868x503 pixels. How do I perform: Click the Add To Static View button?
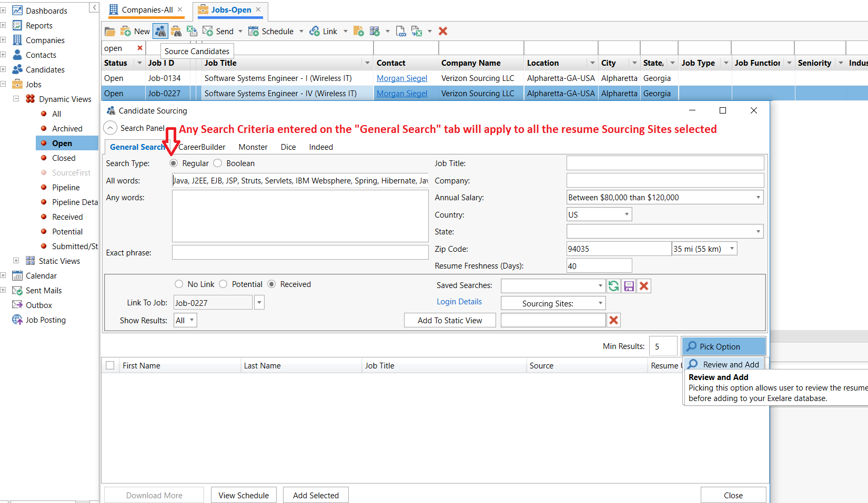(450, 320)
